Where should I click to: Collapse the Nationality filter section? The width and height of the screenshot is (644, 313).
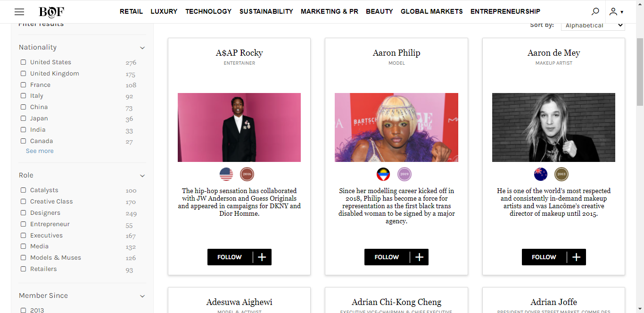pyautogui.click(x=142, y=47)
